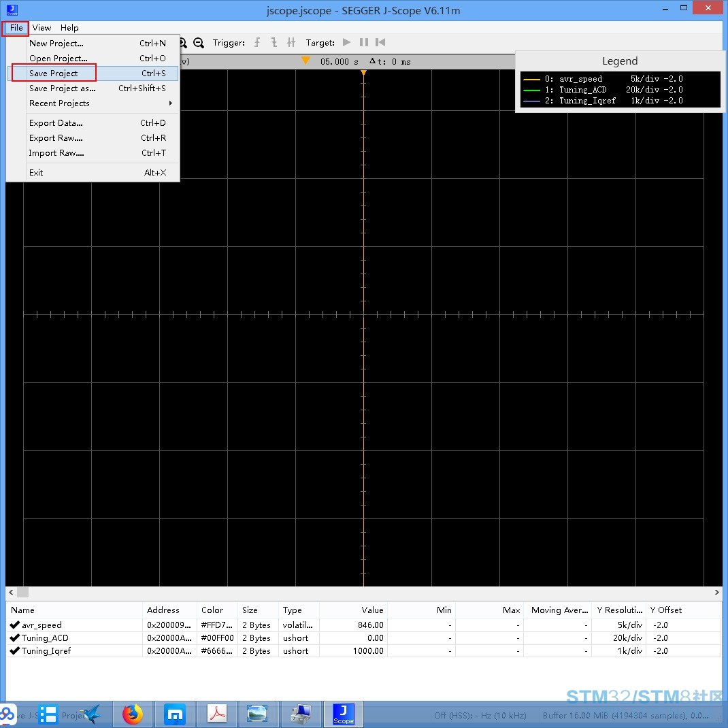
Task: Toggle Tuning_Iqref signal checkbox
Action: pos(14,651)
